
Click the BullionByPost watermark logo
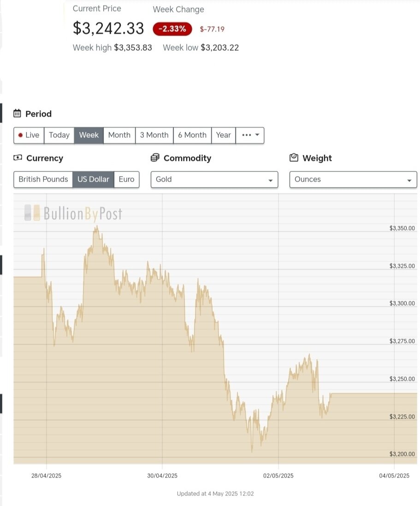(74, 213)
